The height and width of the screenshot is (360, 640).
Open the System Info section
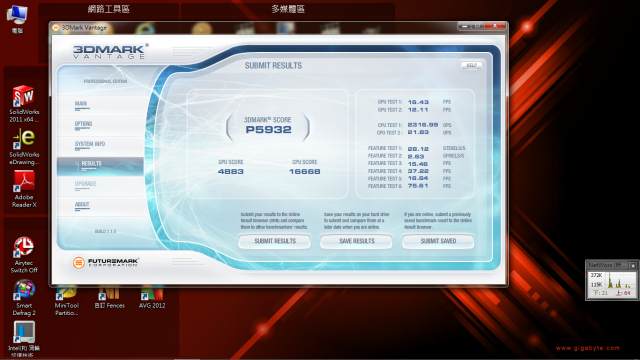tap(90, 144)
